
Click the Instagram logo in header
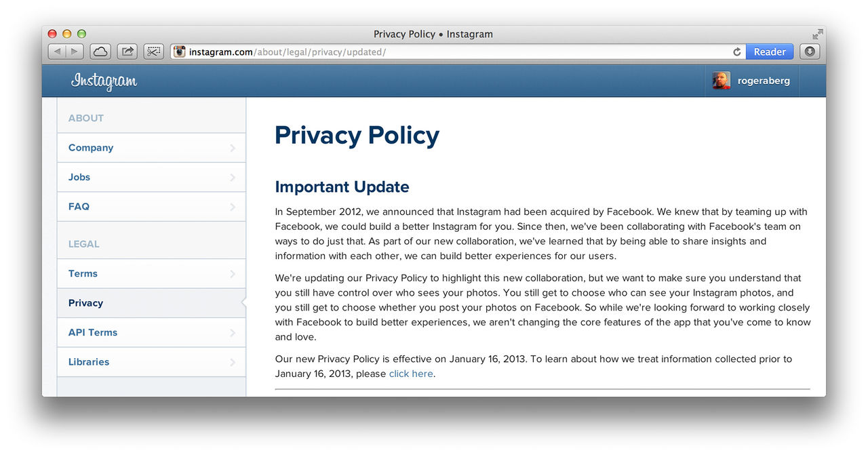click(104, 81)
